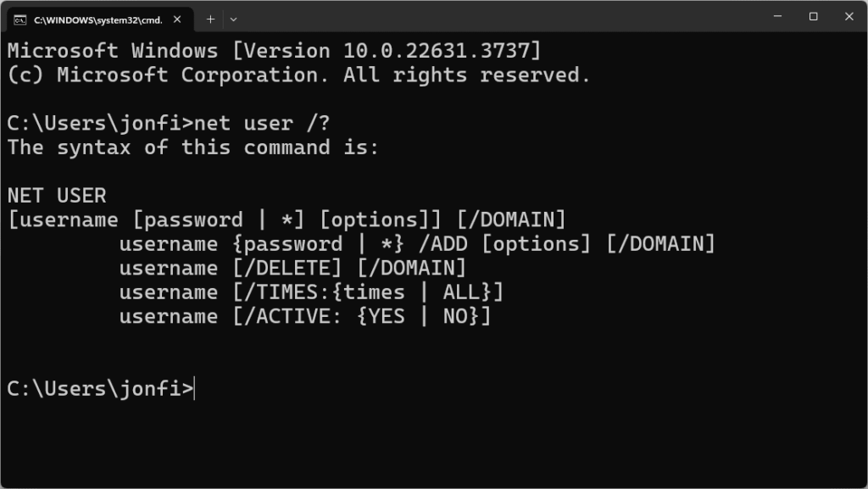868x489 pixels.
Task: Click the '[/DELETE]' option text
Action: coord(281,269)
